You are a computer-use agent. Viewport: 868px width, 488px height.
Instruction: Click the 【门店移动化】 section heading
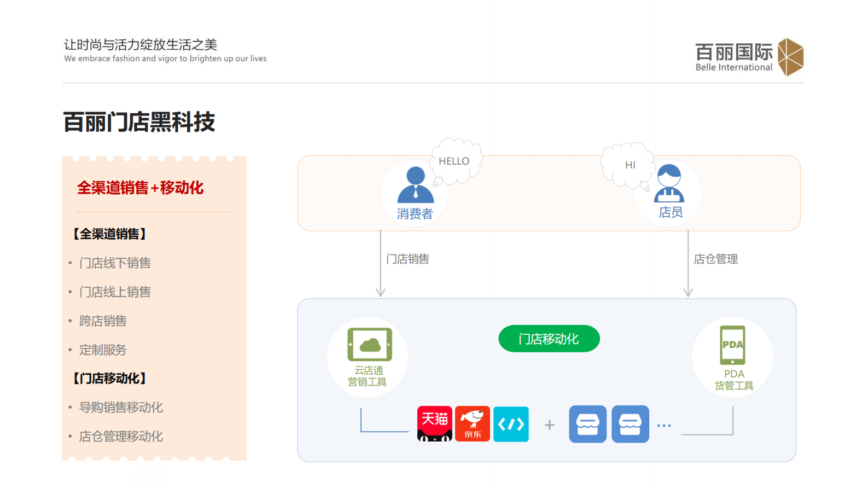click(110, 379)
